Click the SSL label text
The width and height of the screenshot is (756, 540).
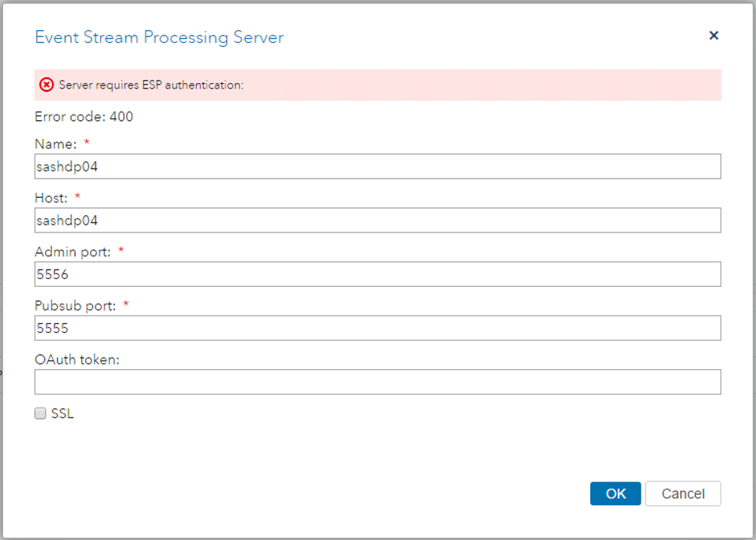click(x=62, y=413)
